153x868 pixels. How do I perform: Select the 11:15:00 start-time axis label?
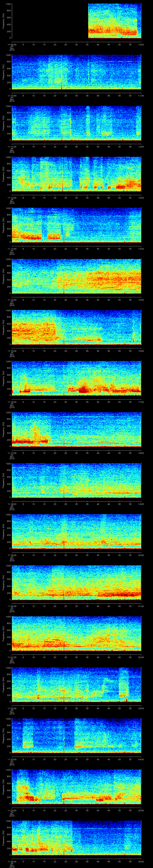pos(12,351)
